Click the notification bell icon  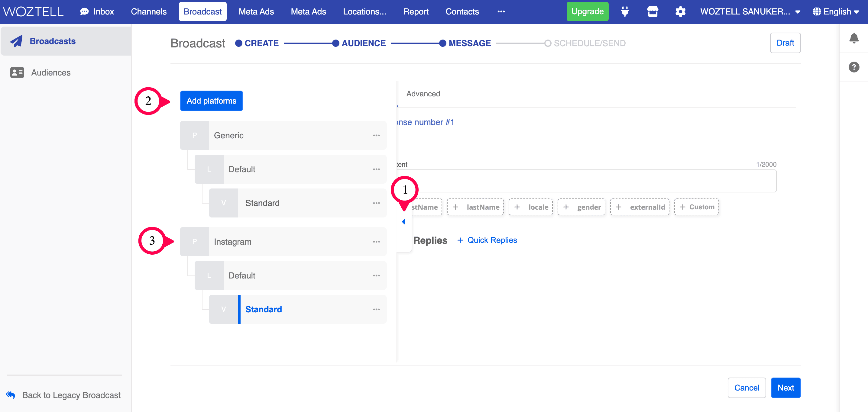pyautogui.click(x=853, y=38)
